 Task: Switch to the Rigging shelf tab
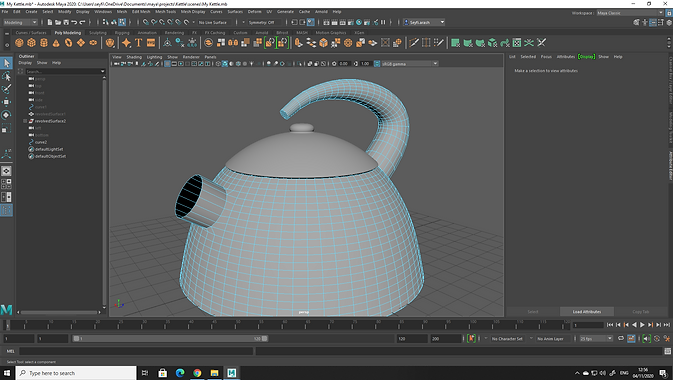[122, 33]
